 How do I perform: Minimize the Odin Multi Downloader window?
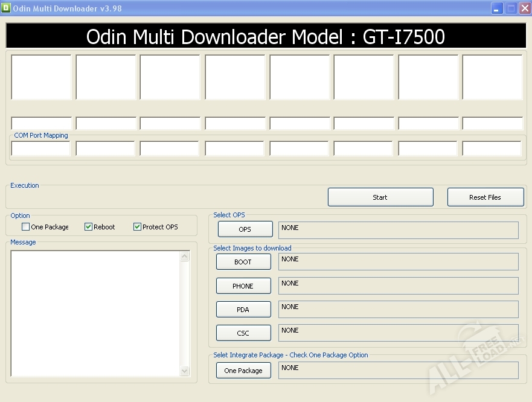point(497,8)
